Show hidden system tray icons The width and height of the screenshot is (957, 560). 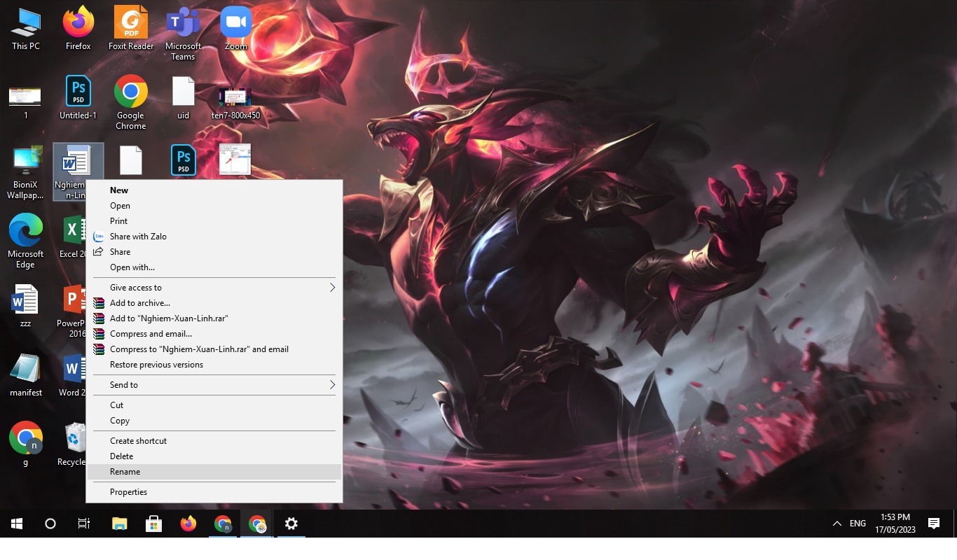(x=836, y=524)
